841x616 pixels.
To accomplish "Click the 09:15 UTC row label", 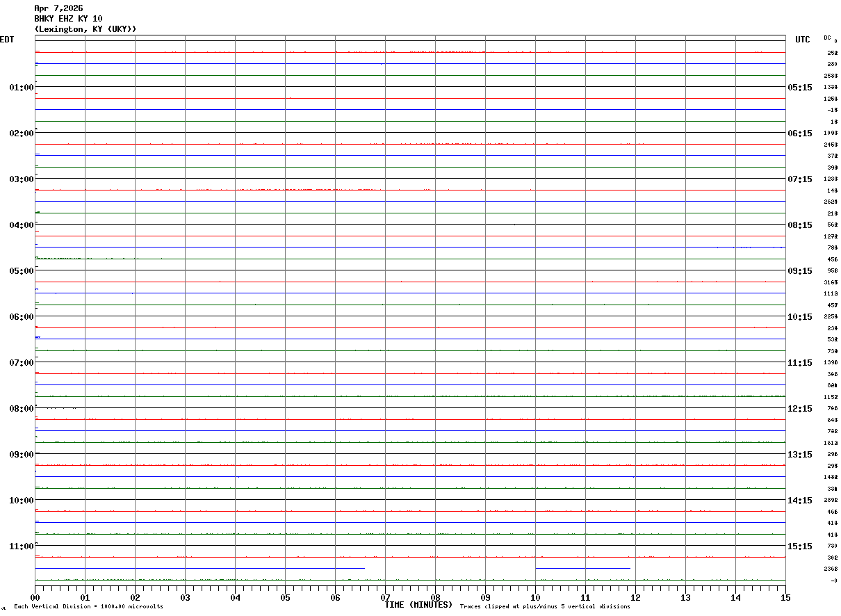I will [800, 271].
